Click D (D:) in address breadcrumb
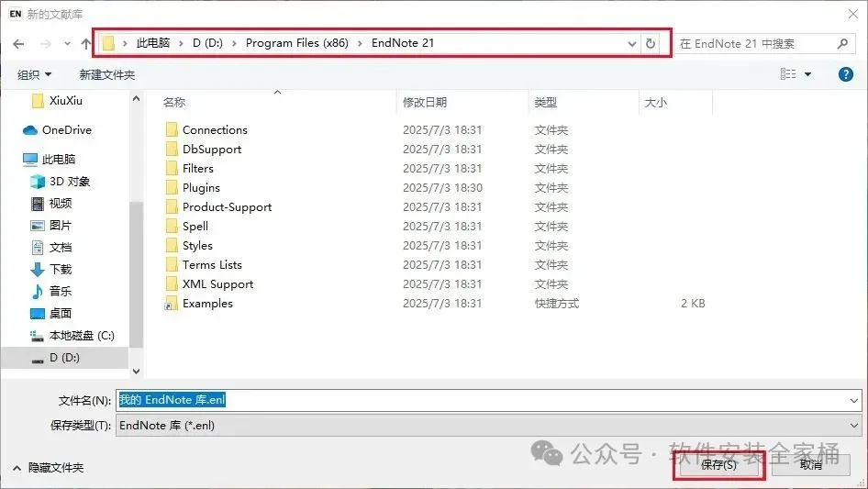The image size is (868, 489). click(207, 43)
